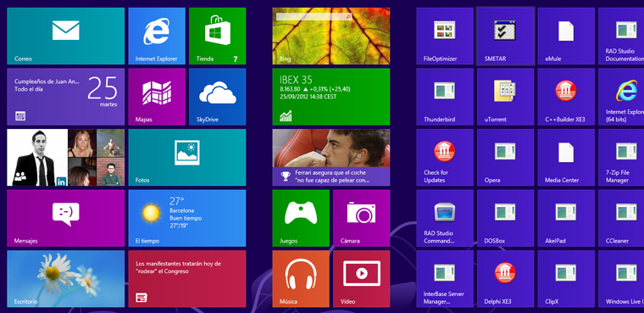Image resolution: width=644 pixels, height=313 pixels.
Task: Open the Correo mail tile
Action: point(66,36)
